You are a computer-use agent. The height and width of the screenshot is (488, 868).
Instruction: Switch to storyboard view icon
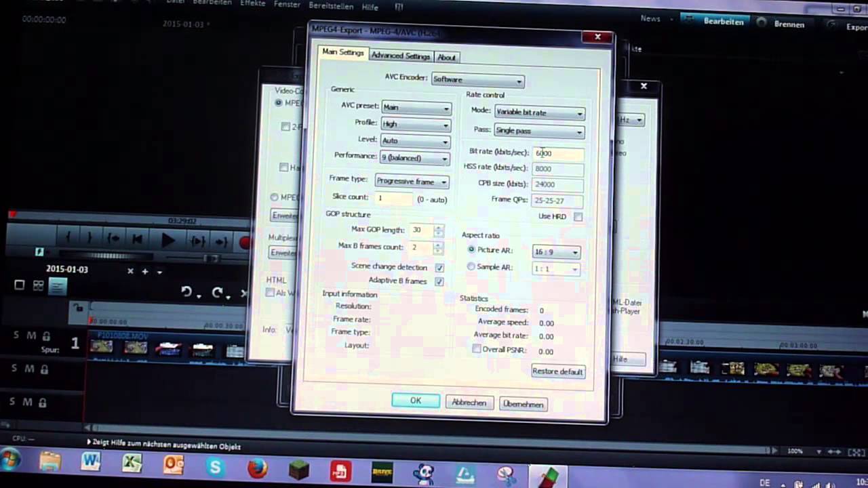pyautogui.click(x=20, y=285)
